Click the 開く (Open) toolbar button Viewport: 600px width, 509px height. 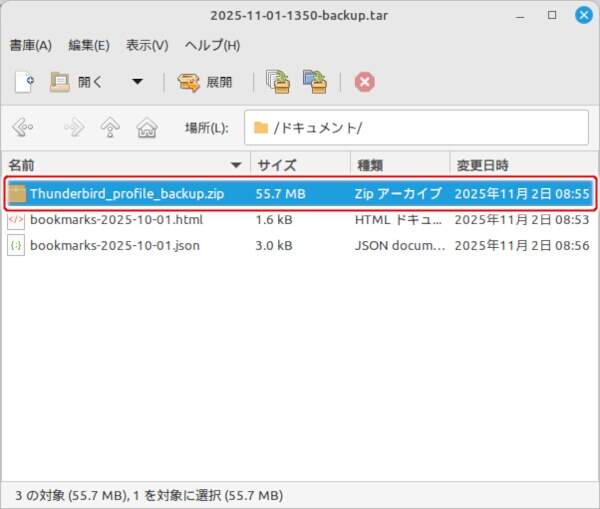(x=77, y=82)
